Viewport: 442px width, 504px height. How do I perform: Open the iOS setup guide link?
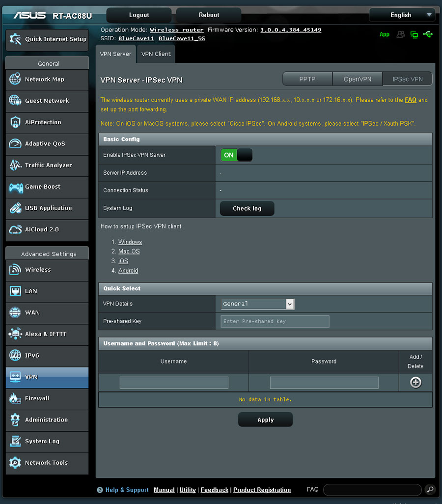point(123,261)
